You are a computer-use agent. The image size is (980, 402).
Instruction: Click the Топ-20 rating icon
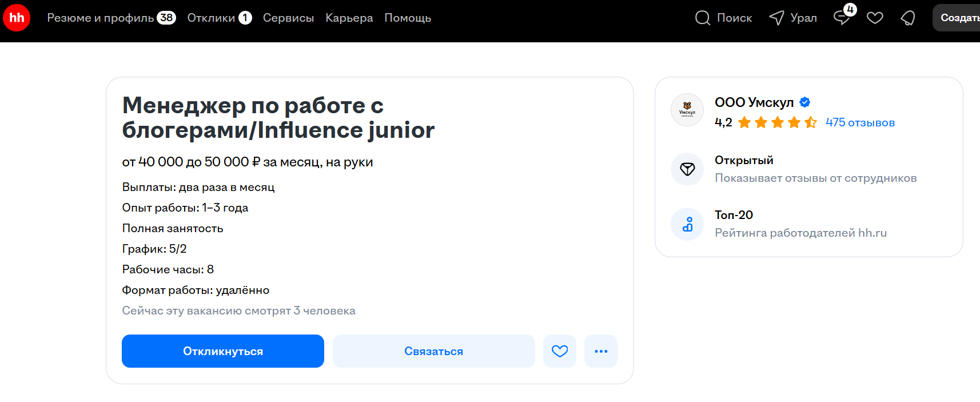(x=687, y=224)
